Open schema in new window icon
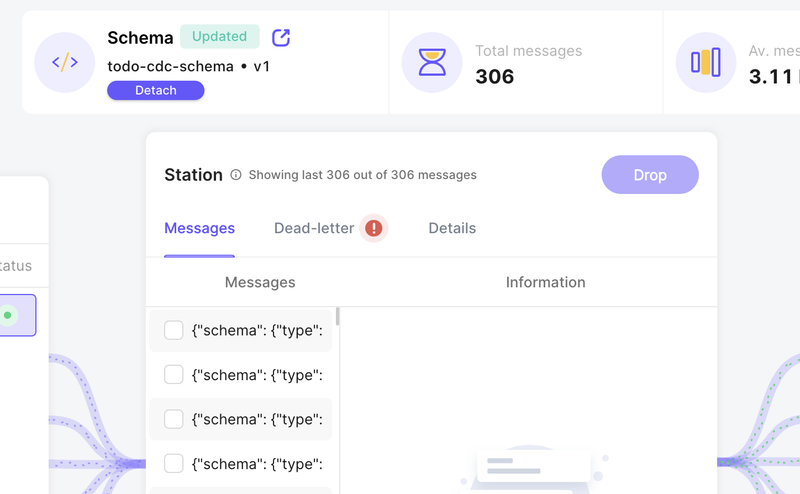This screenshot has height=494, width=800. click(282, 37)
